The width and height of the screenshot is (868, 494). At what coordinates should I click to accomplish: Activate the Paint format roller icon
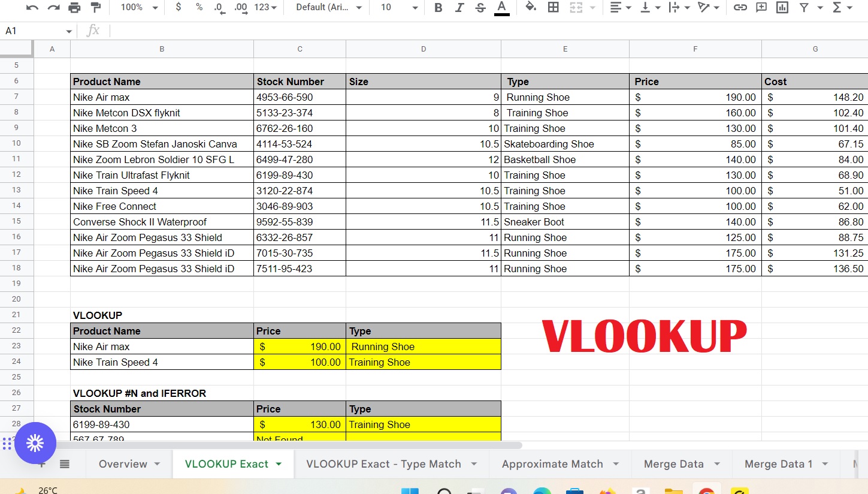pyautogui.click(x=95, y=8)
